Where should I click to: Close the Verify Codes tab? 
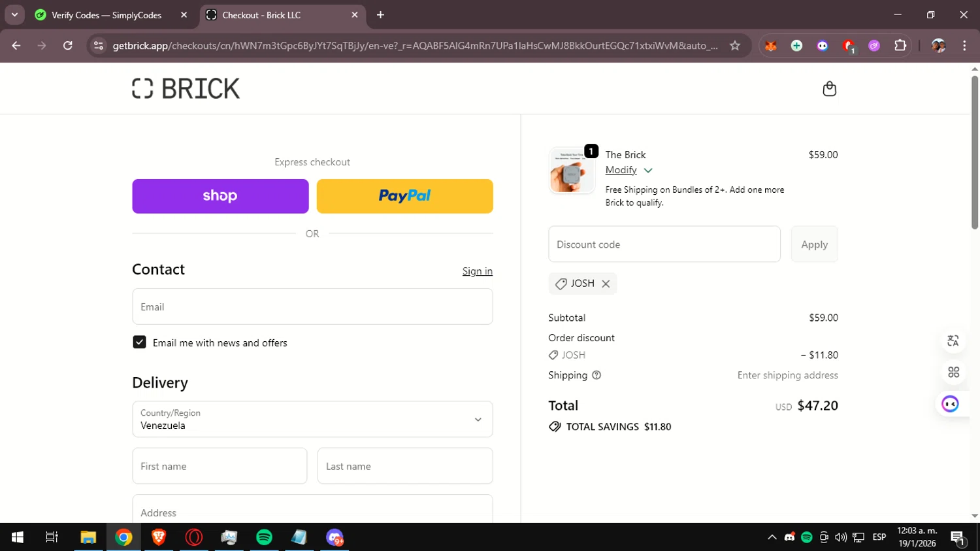coord(184,15)
